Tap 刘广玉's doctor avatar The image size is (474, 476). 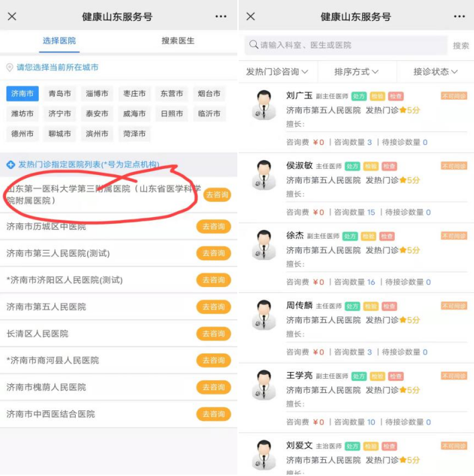(264, 105)
